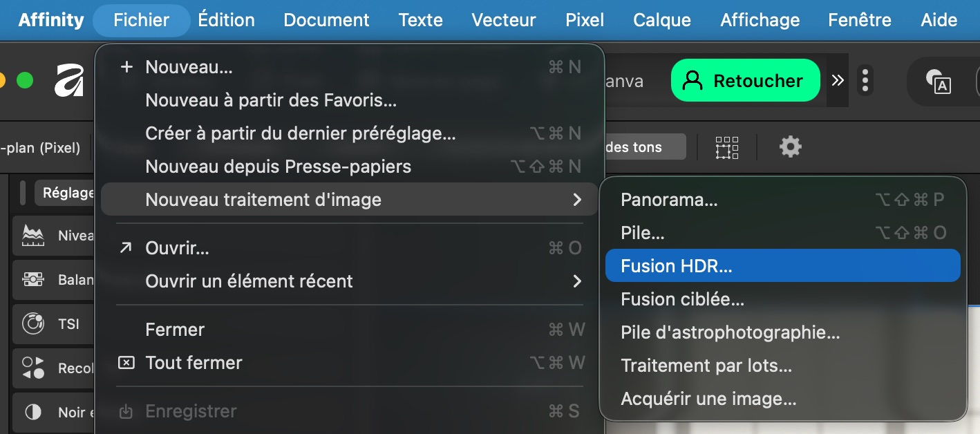Choose Tout fermer from Fichier menu

[x=194, y=363]
